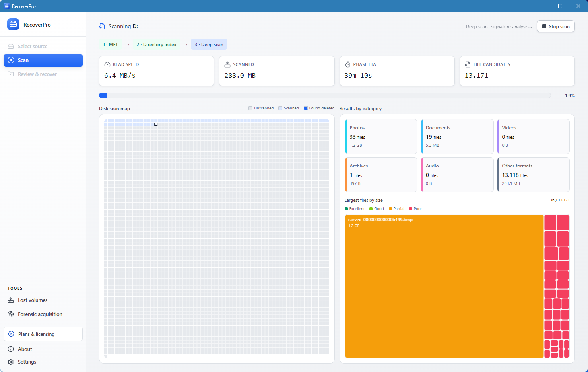Open Settings gear icon
This screenshot has width=588, height=372.
(x=11, y=362)
